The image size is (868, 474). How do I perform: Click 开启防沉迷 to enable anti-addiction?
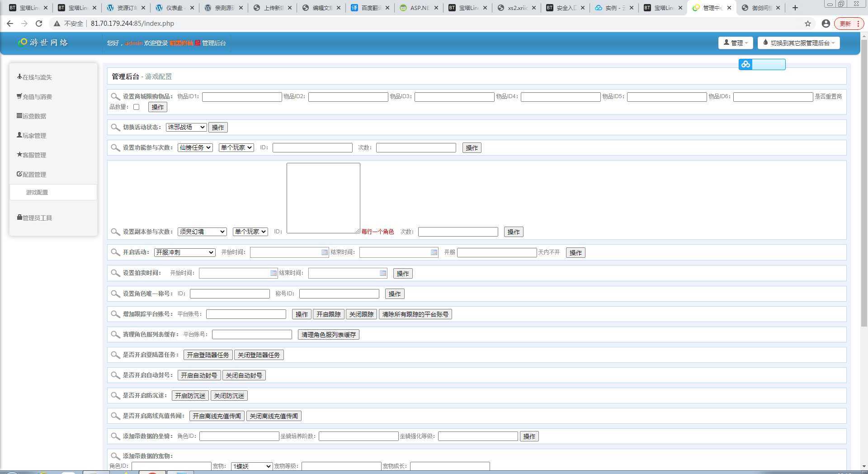coord(190,396)
